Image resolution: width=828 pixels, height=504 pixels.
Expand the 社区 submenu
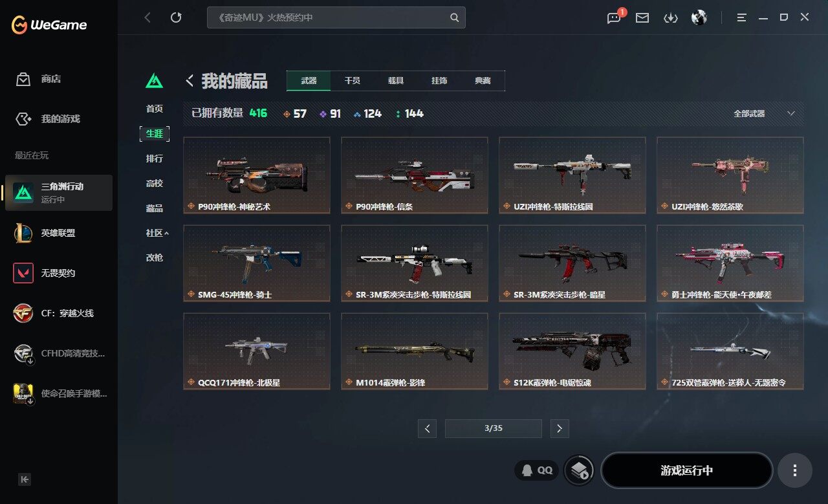pos(157,233)
